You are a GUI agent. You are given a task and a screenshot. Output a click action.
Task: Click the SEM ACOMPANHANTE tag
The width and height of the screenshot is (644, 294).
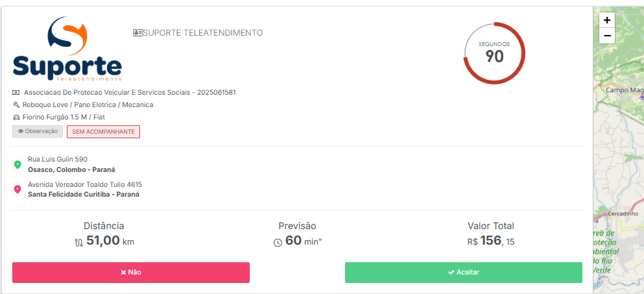click(x=103, y=132)
